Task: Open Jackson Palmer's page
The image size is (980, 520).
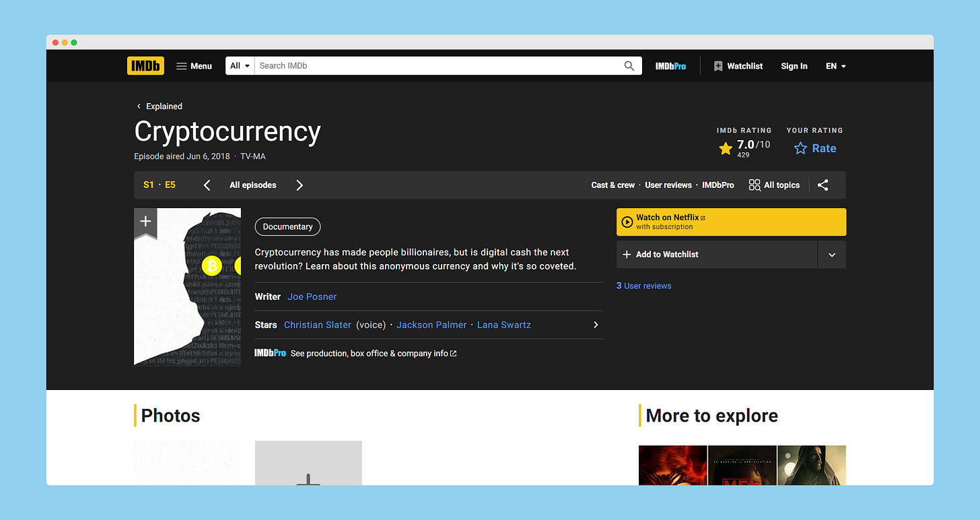Action: 431,325
